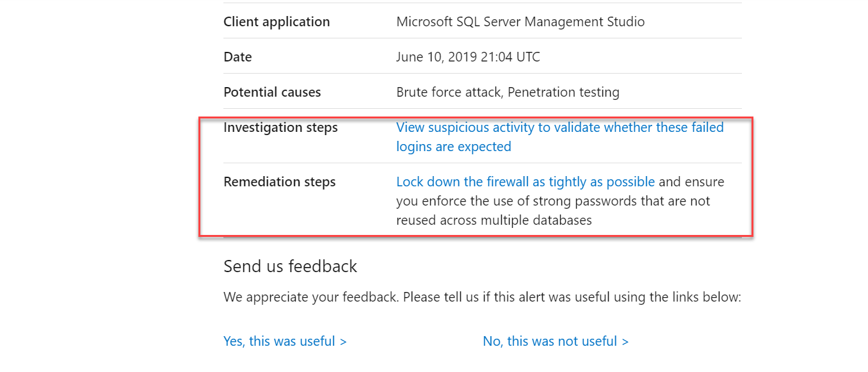Click the strong passwords remediation sentence
Viewport: 868px width, 372px height.
tap(553, 201)
